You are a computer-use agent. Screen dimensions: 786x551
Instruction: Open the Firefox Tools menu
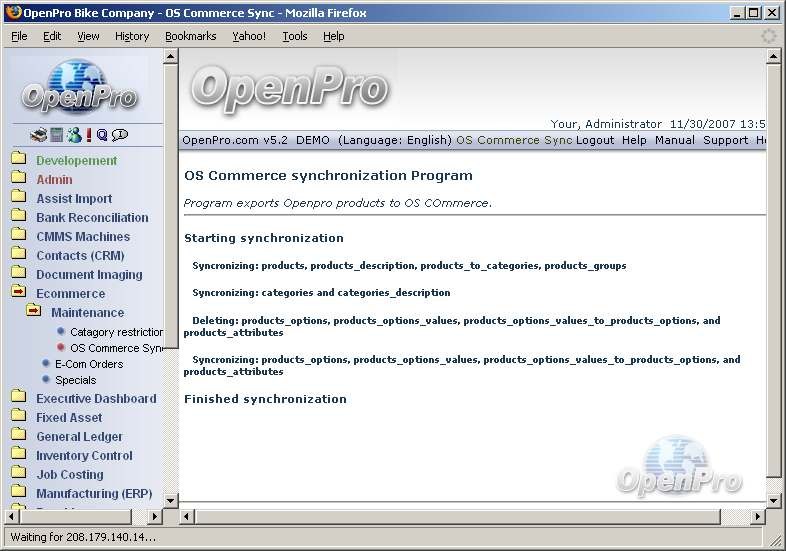(295, 36)
